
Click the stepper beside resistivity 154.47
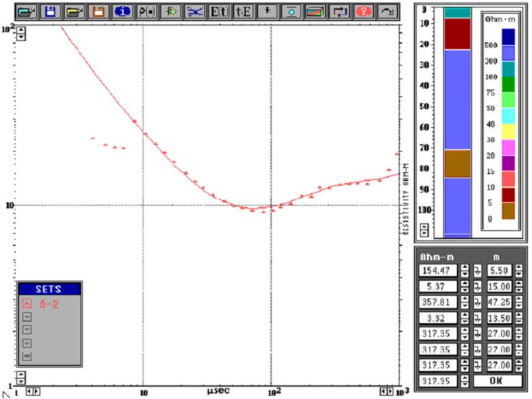465,271
